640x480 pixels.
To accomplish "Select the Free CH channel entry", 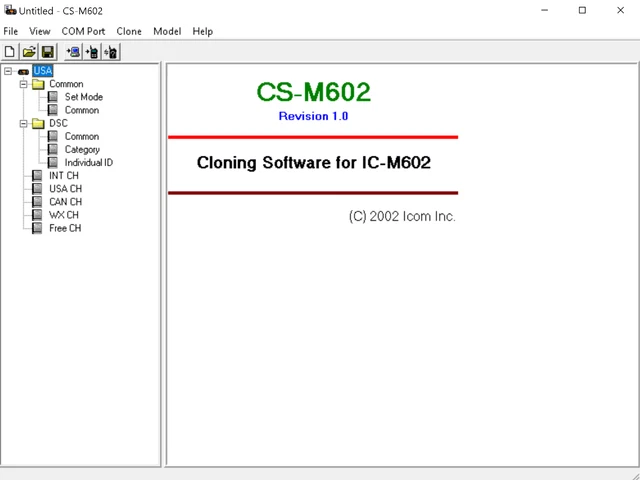I will point(65,228).
